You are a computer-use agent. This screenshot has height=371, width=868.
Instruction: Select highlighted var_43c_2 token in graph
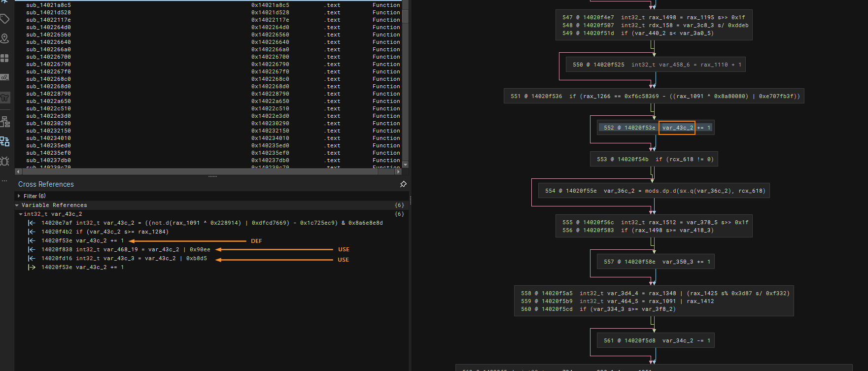(x=677, y=128)
